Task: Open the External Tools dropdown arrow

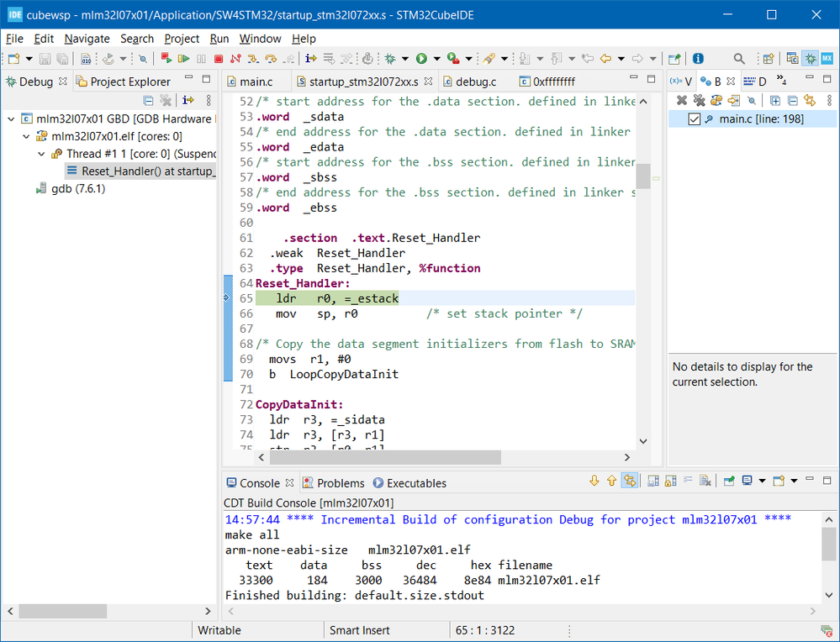Action: pyautogui.click(x=468, y=58)
